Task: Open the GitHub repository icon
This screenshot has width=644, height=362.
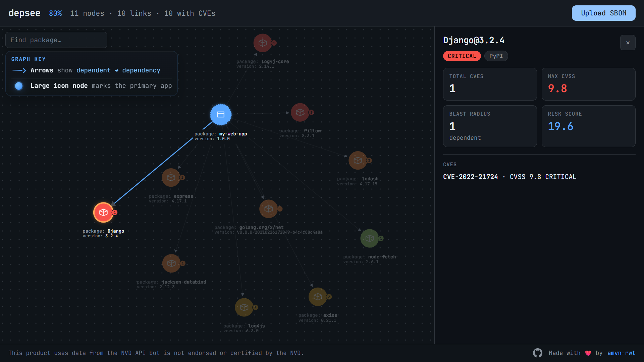Action: point(538,353)
